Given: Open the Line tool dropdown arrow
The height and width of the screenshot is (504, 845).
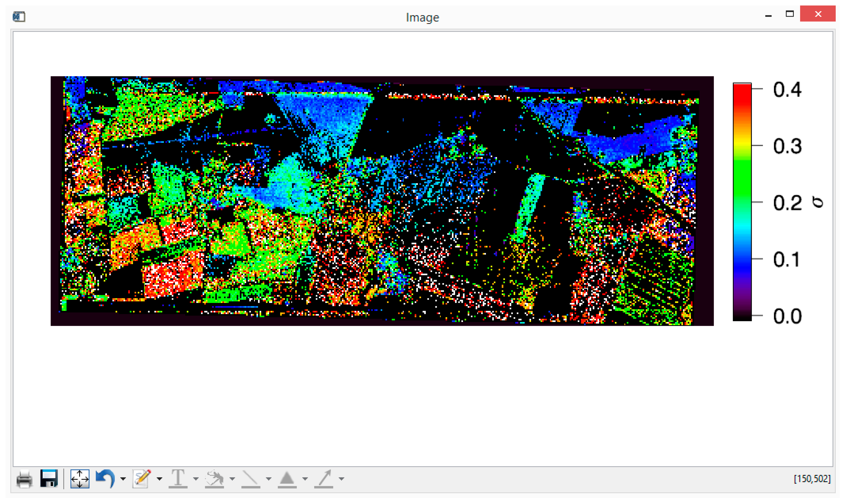Looking at the screenshot, I should click(x=269, y=479).
